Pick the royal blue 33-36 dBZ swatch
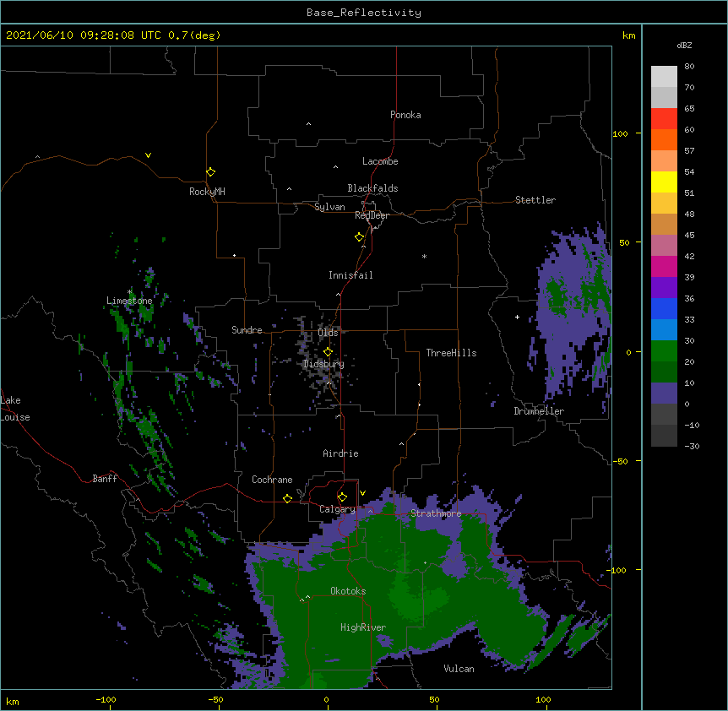Image resolution: width=728 pixels, height=711 pixels. point(664,308)
